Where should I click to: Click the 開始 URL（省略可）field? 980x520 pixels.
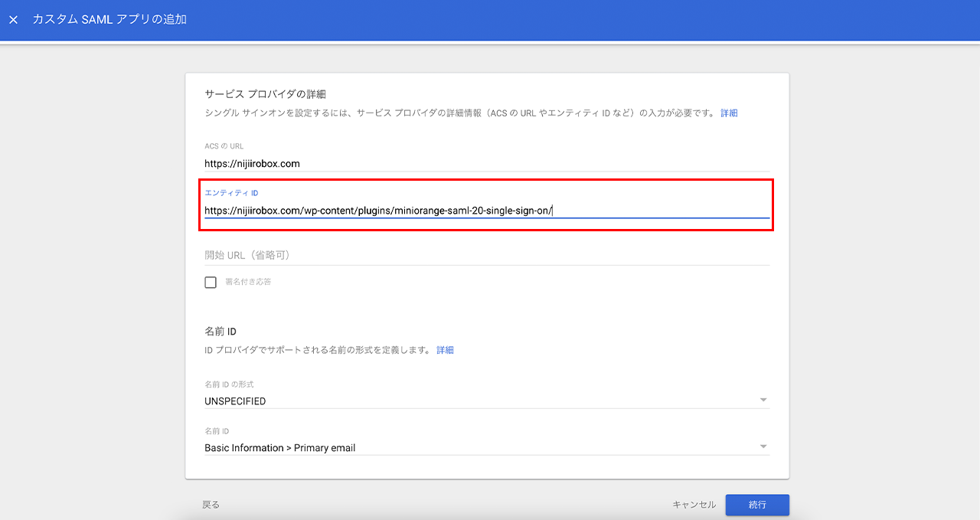[x=486, y=255]
